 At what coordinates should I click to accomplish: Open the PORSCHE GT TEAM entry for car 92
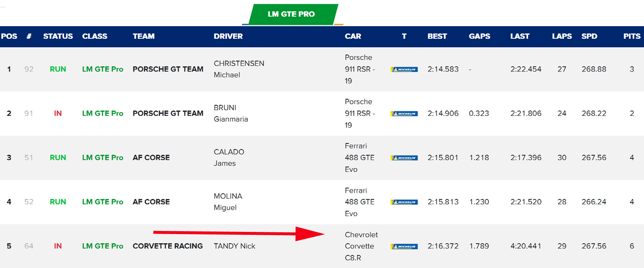(168, 69)
